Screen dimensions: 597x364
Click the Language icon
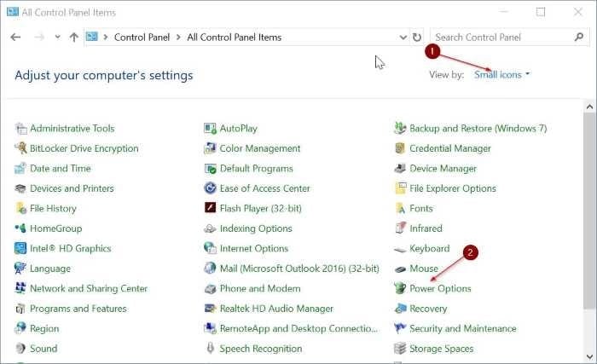click(20, 269)
